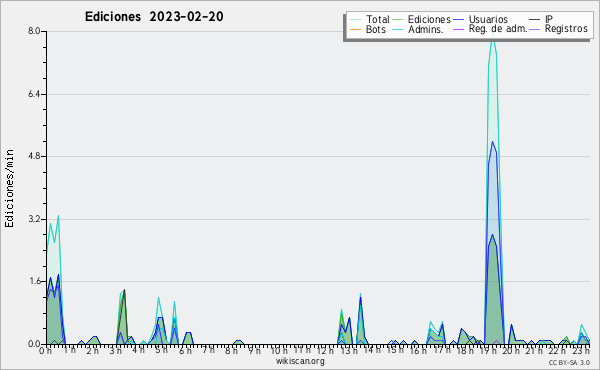
Task: Click the '20 h' x-axis label
Action: pyautogui.click(x=510, y=351)
